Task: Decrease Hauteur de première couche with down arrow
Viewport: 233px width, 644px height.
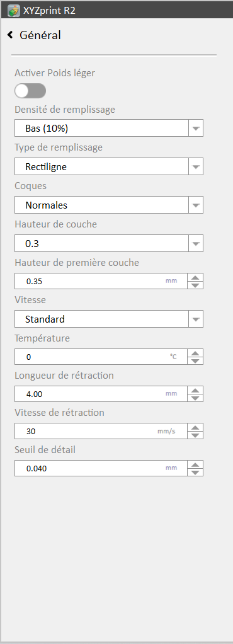Action: click(195, 285)
